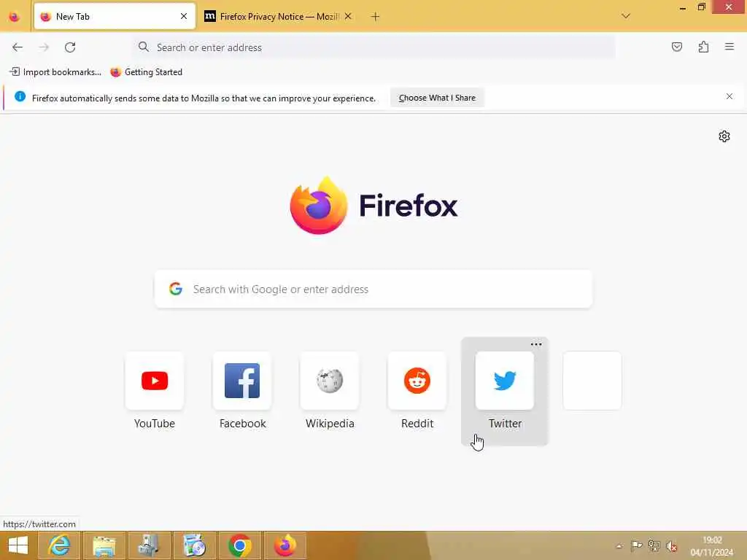
Task: Open new tab personalize gear icon
Action: coord(724,136)
